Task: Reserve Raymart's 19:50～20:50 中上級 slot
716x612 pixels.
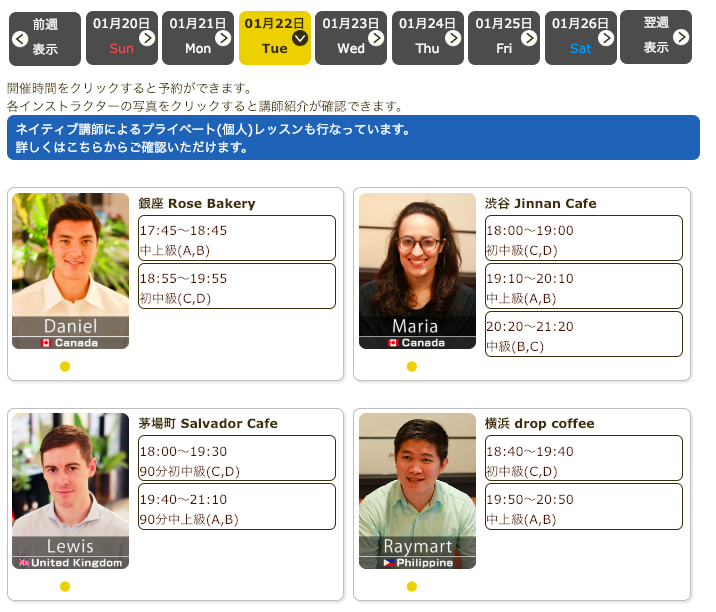Action: [583, 507]
